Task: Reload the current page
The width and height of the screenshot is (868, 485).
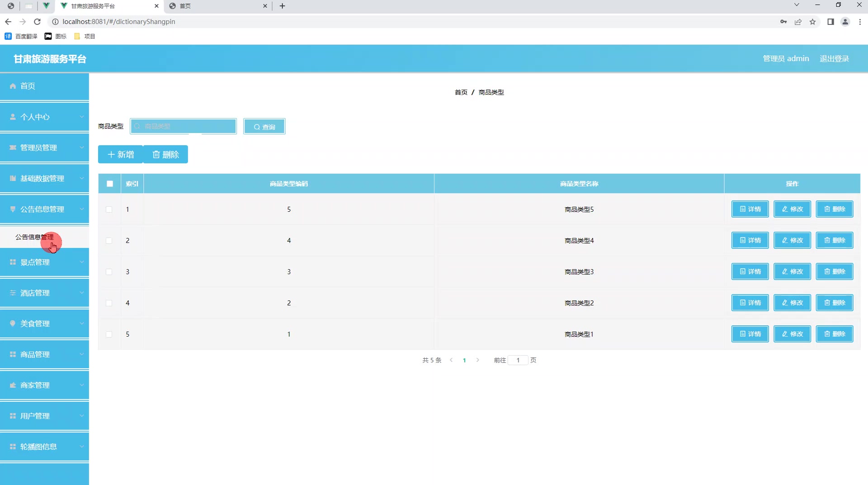Action: 38,22
